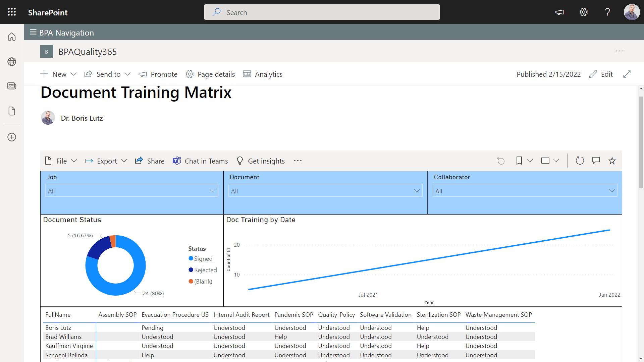
Task: Open page Analytics
Action: [263, 74]
